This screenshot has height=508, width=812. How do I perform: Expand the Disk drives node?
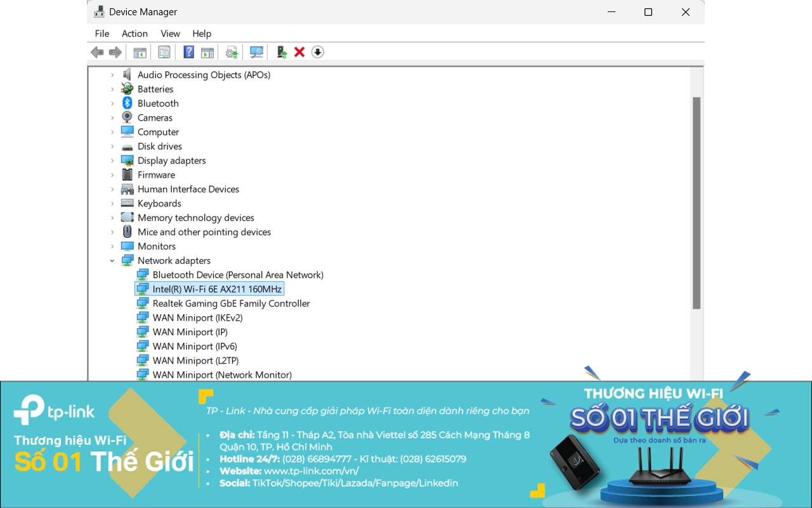[x=112, y=146]
